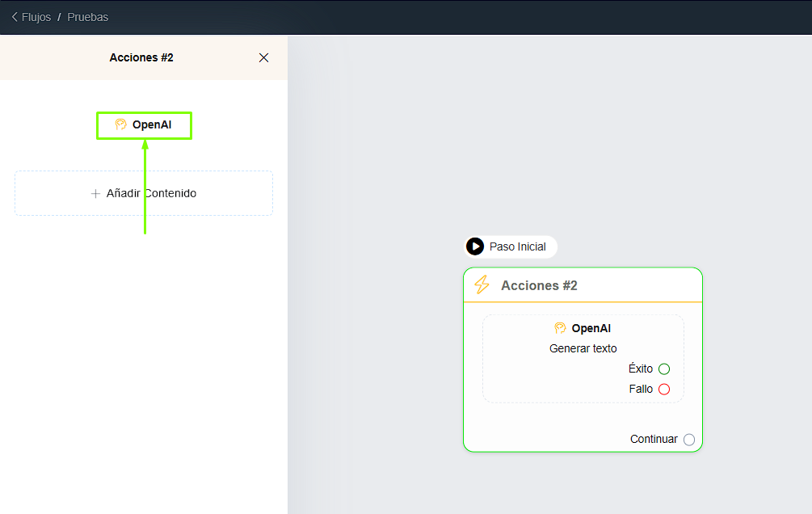Select the Paso Inicial step chip

click(x=511, y=246)
